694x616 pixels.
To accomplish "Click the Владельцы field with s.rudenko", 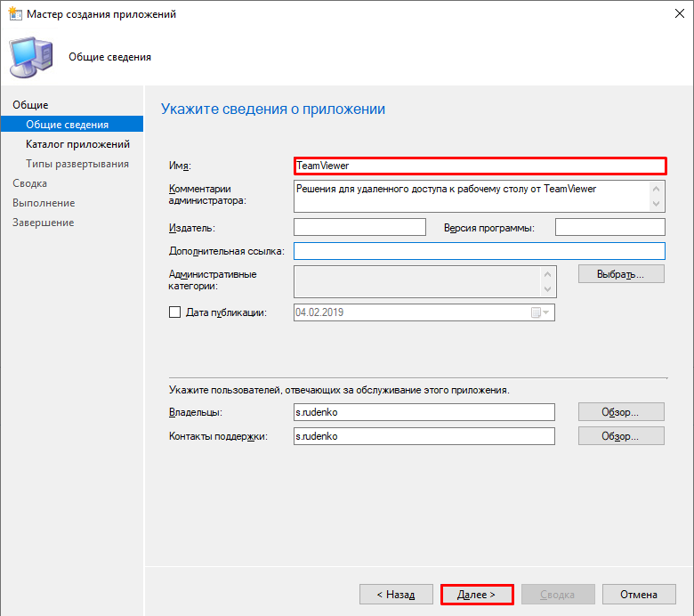I will [x=424, y=412].
